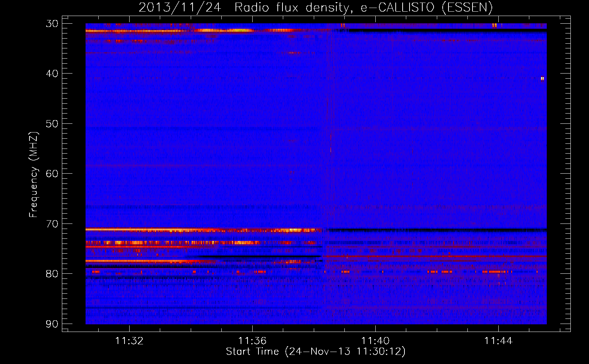The height and width of the screenshot is (364, 589).
Task: Click the 90 frequency tick label
Action: click(x=52, y=324)
